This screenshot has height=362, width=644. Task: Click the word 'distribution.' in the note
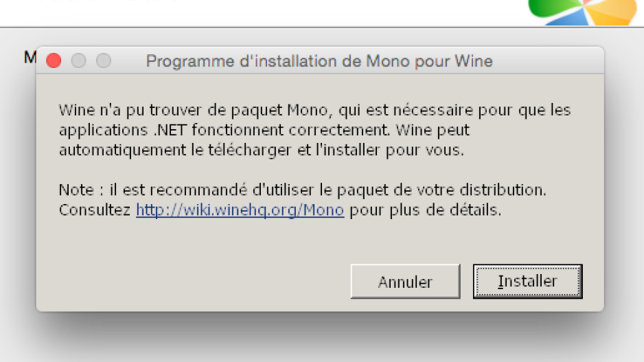[x=503, y=190]
